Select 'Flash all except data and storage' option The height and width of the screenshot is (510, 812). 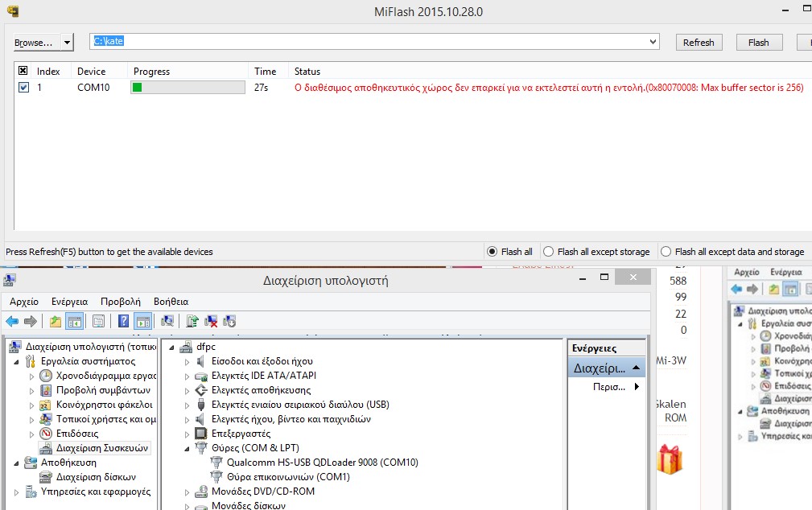(666, 252)
